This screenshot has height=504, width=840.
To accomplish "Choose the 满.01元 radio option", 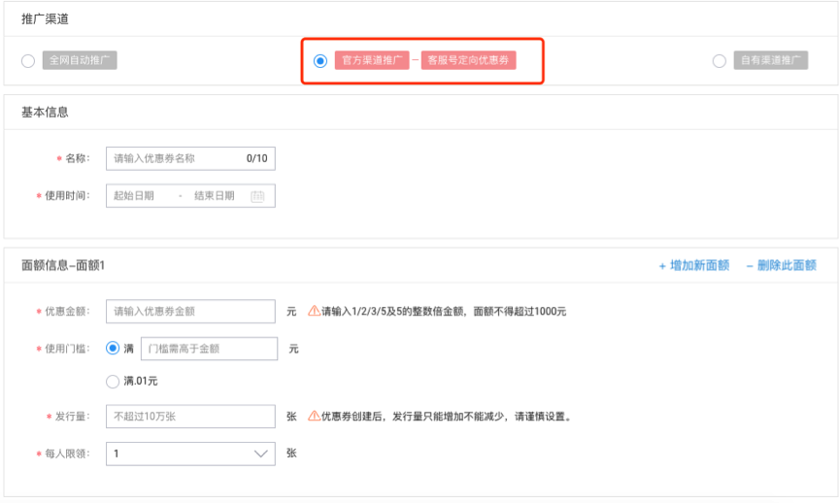I will click(113, 380).
